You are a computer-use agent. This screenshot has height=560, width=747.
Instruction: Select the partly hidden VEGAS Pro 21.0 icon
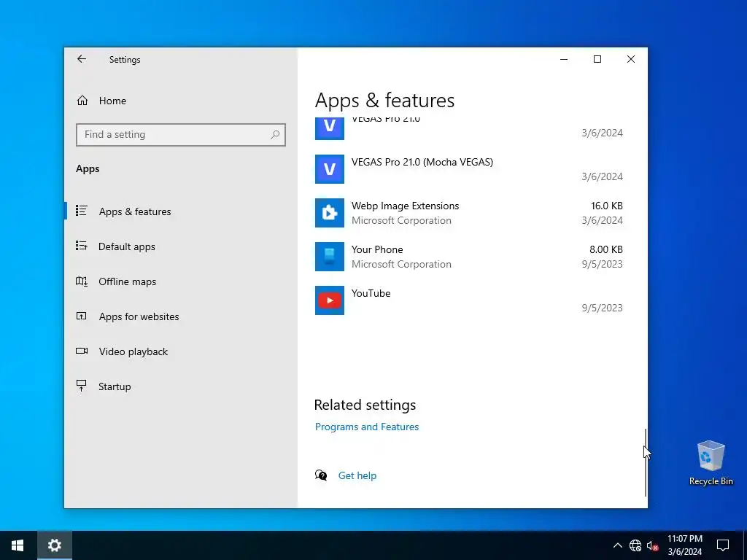pyautogui.click(x=330, y=129)
